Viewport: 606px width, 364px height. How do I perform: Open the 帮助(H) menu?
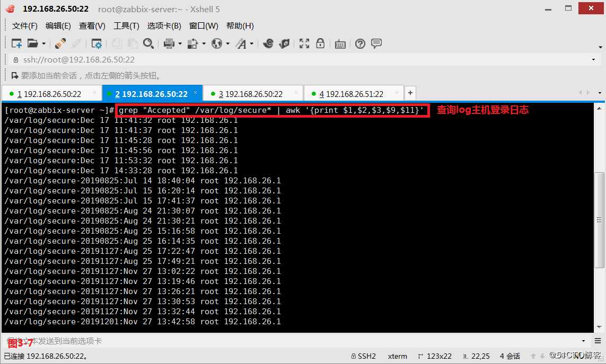coord(240,26)
